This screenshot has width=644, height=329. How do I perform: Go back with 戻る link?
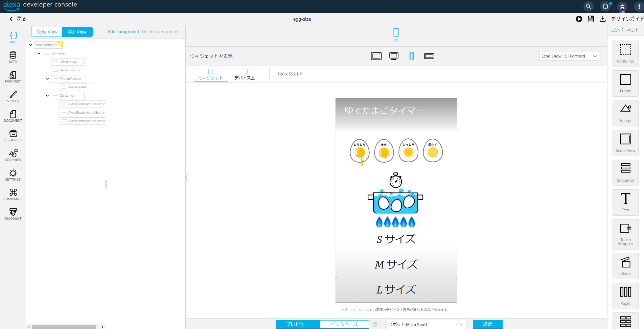(18, 19)
